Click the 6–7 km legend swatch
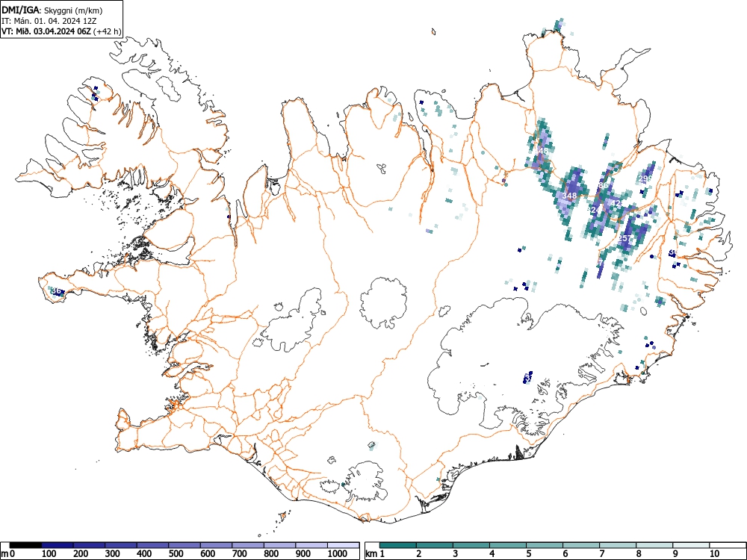Screen dimensions: 747x560 pos(581,545)
